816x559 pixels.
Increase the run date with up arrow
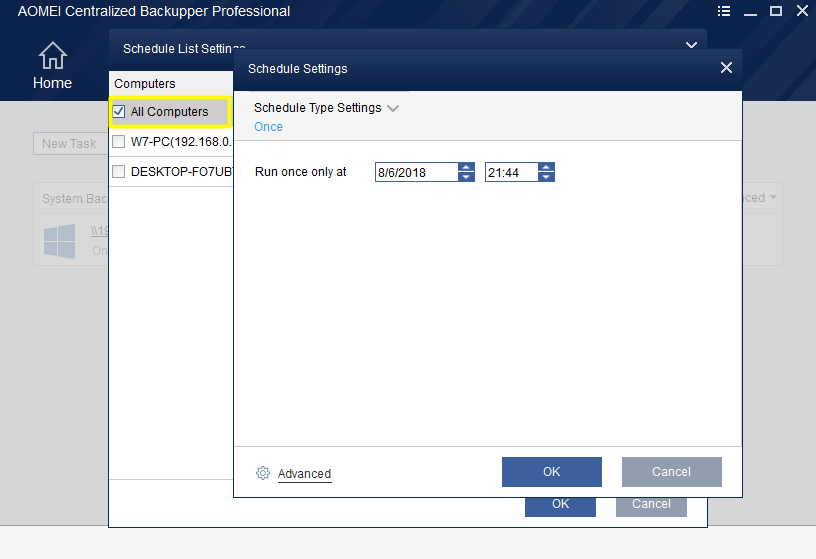[x=466, y=168]
